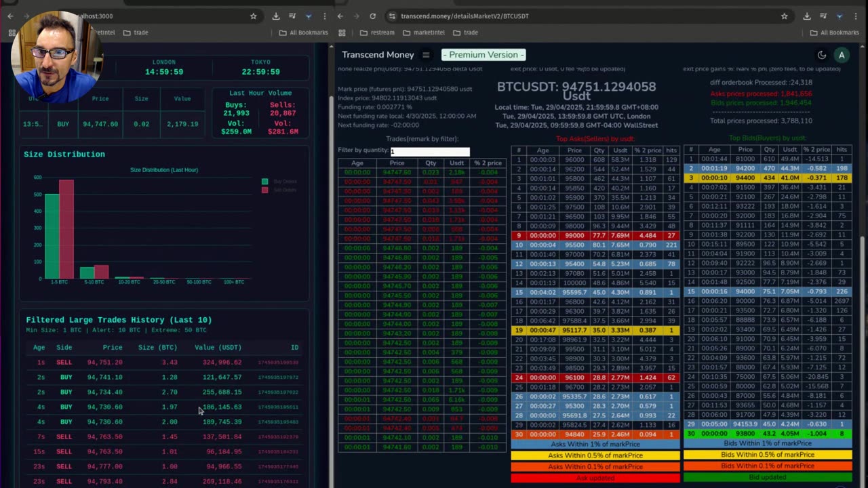Viewport: 868px width, 488px height.
Task: Click the 'Top Bids(Buyers) by usdt' heading
Action: pyautogui.click(x=768, y=138)
